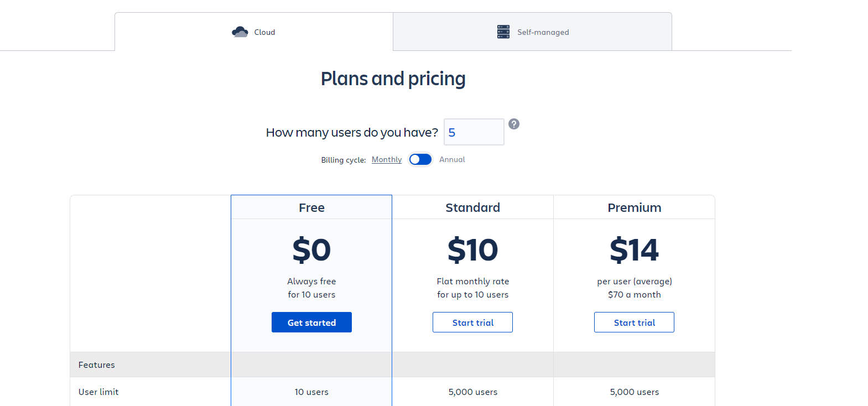Select the Free plan column header
The width and height of the screenshot is (868, 406).
click(311, 207)
